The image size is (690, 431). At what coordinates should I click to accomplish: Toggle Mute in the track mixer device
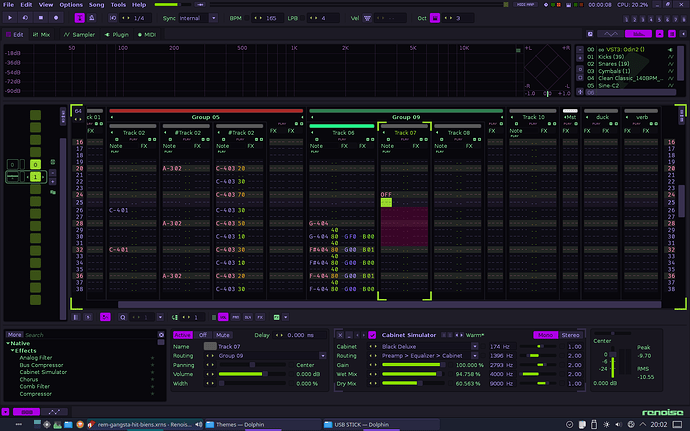223,334
